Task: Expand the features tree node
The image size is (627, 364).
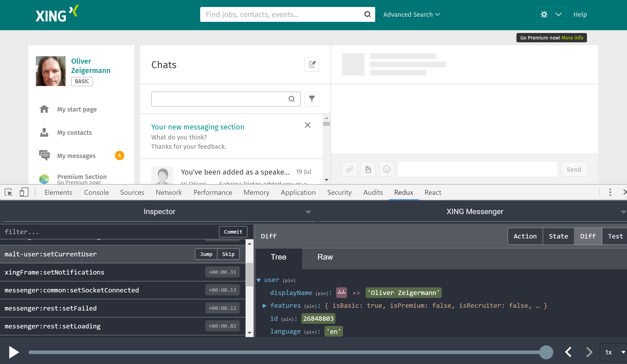Action: [x=264, y=306]
